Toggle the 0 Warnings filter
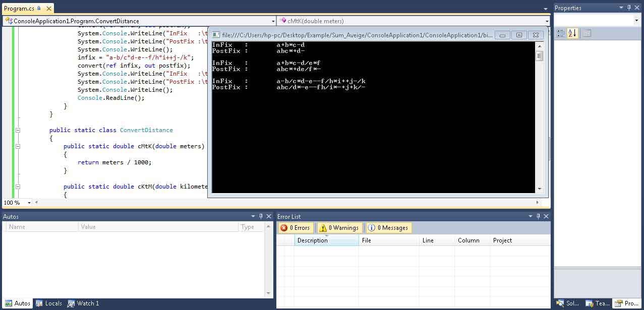The image size is (644, 310). 339,228
